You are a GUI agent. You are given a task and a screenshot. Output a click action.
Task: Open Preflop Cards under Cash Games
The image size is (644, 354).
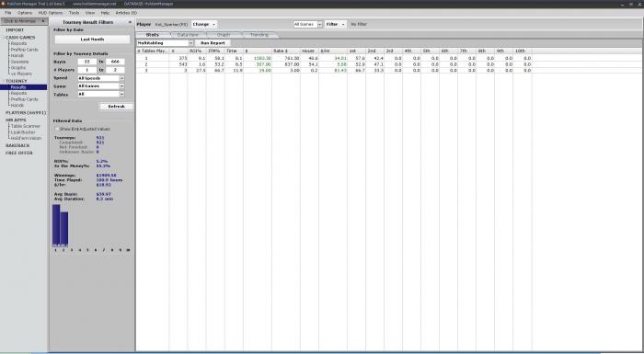point(24,50)
